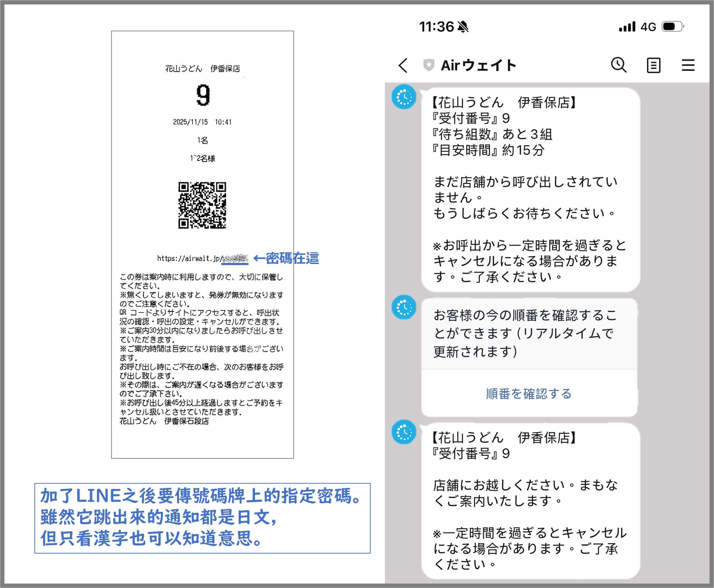Open the chat search clock icon
Viewport: 714px width, 588px height.
[x=619, y=65]
